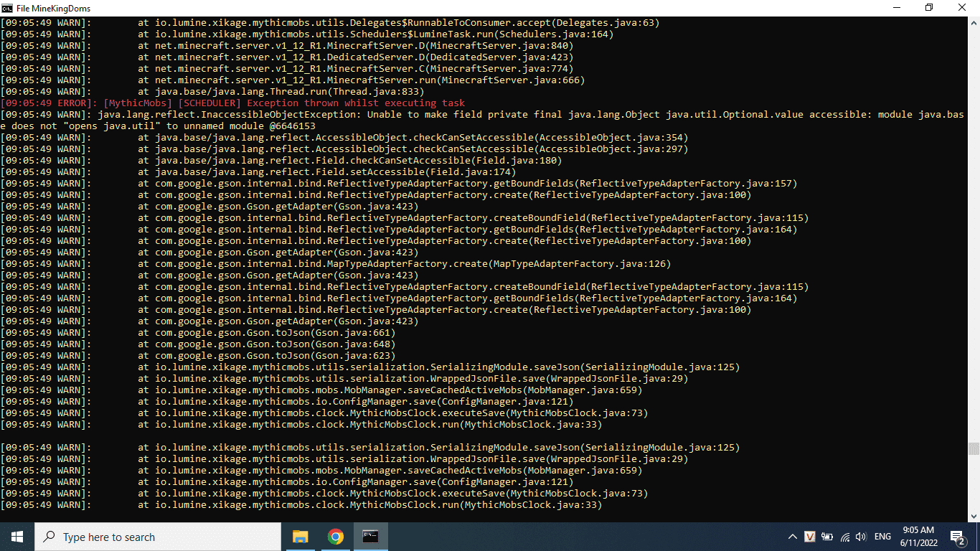Screen dimensions: 980x551
Task: Click the Schedulers.java:164 stack line
Action: [306, 34]
